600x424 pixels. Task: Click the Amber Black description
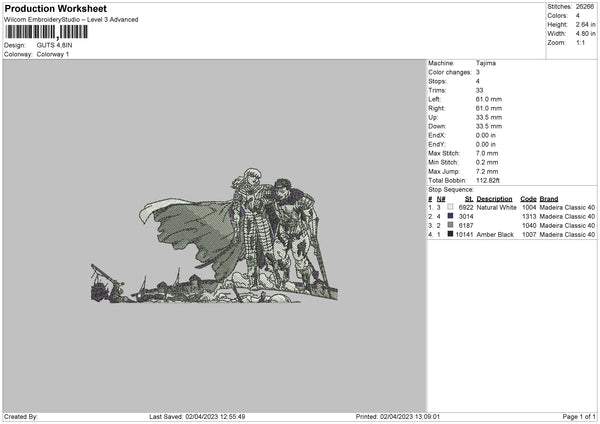495,234
